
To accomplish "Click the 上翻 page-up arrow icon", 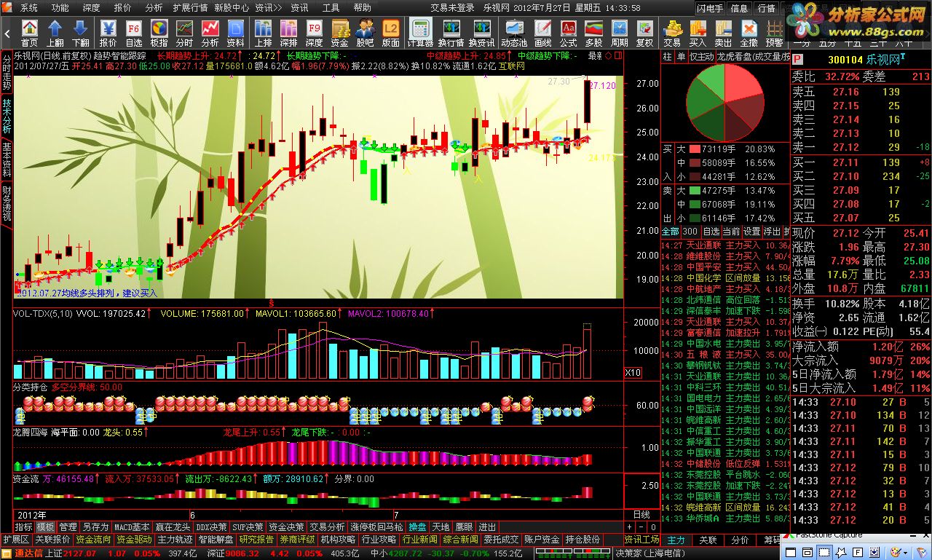I will [x=55, y=33].
